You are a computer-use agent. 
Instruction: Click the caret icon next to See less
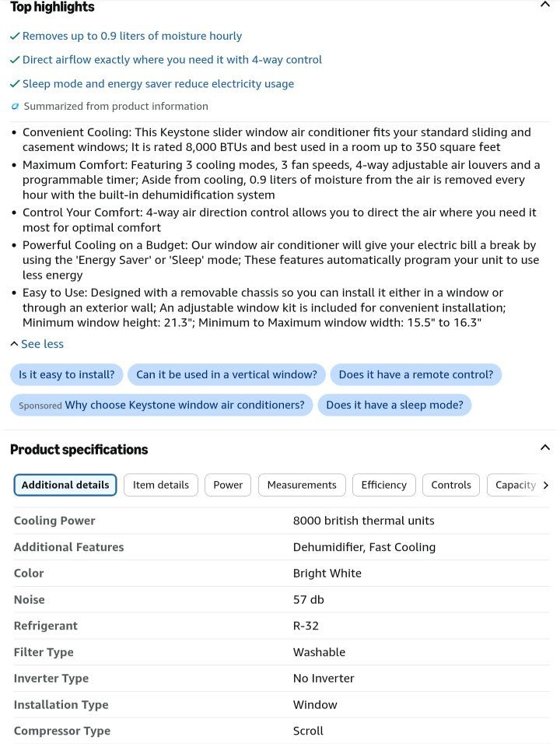[x=14, y=344]
